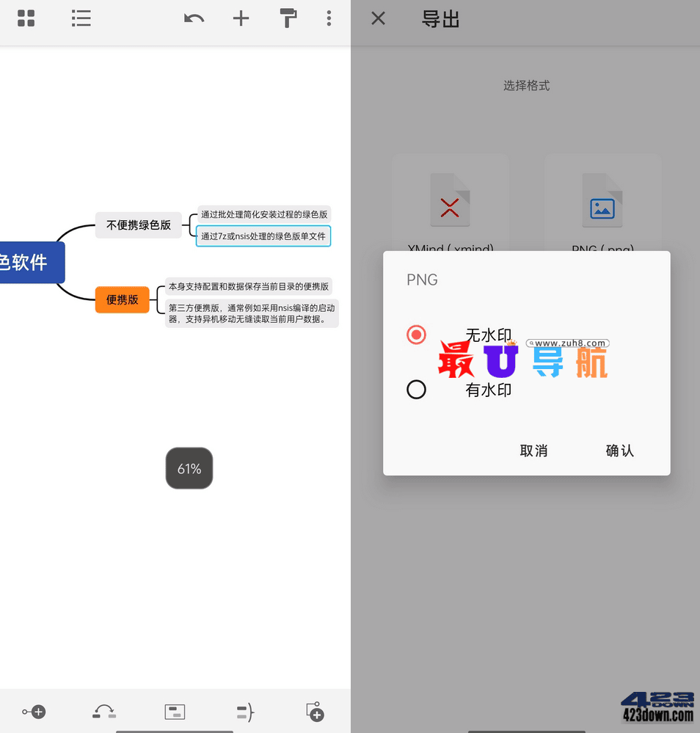This screenshot has height=733, width=700.
Task: Tap the plus add icon
Action: tap(241, 19)
